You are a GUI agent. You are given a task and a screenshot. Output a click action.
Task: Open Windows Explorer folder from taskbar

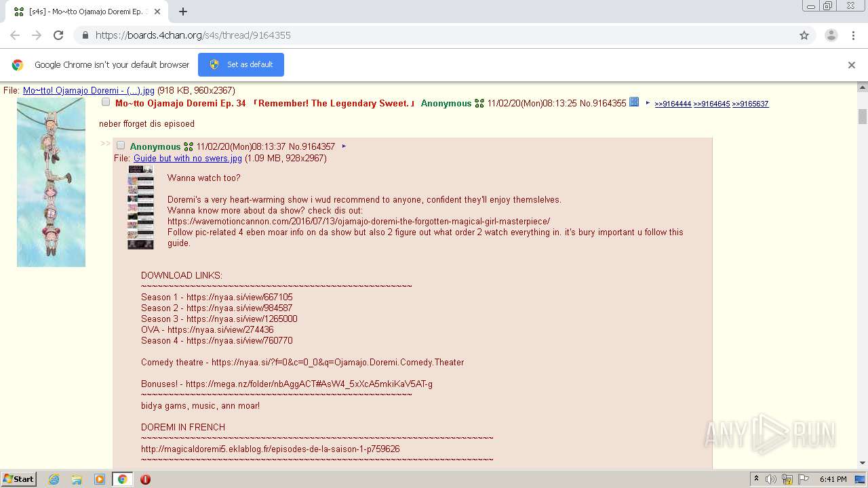77,479
